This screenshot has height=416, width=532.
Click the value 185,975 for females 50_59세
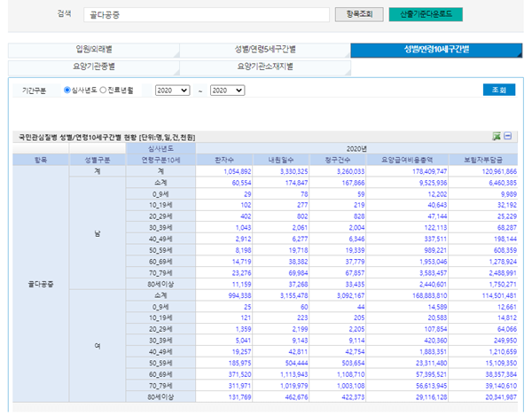click(240, 363)
